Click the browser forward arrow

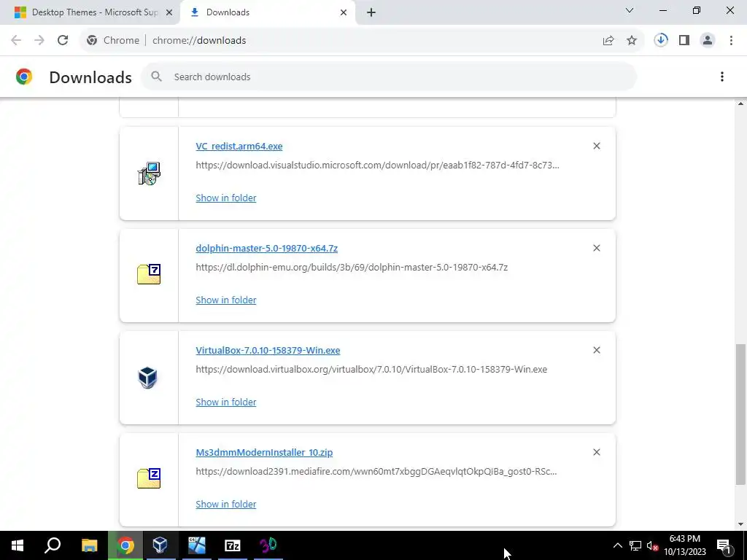click(x=39, y=41)
